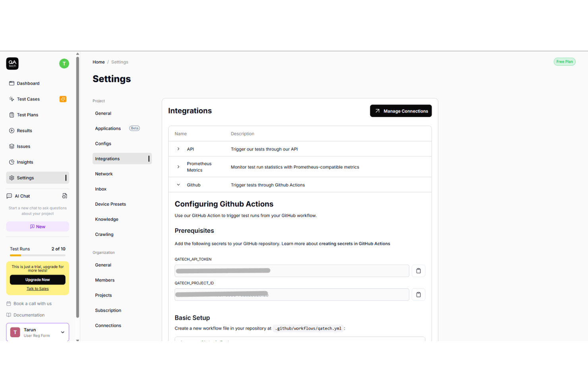This screenshot has width=588, height=392.
Task: Select the Integrations settings section
Action: pyautogui.click(x=122, y=159)
